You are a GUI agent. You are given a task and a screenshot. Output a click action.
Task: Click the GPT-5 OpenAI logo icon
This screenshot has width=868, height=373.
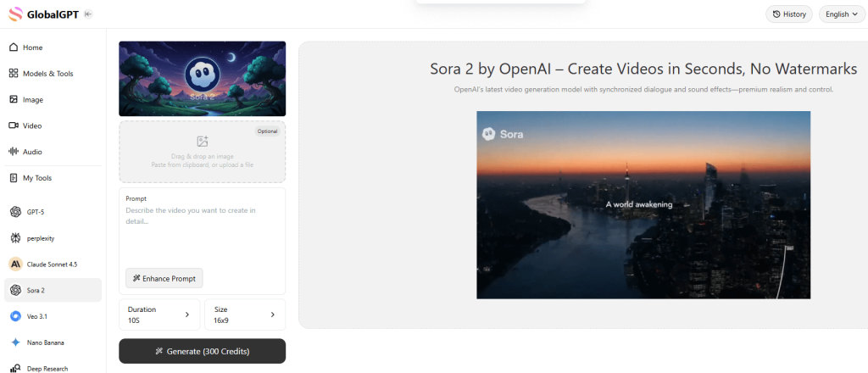15,212
